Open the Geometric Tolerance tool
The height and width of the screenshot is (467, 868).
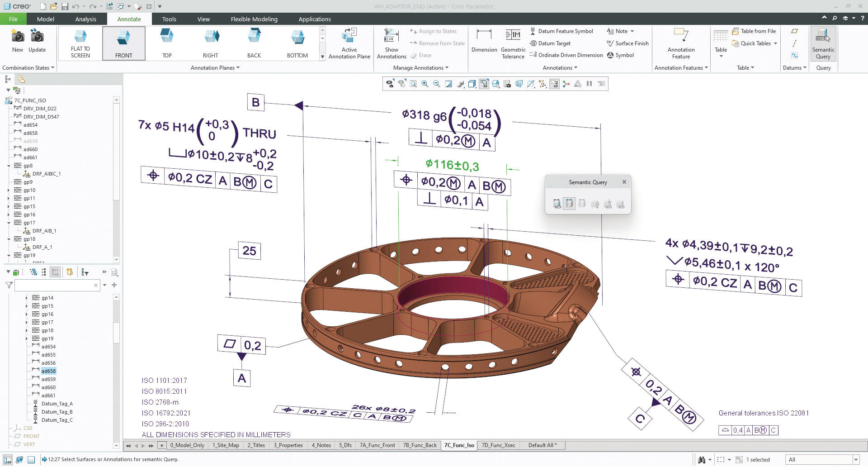(513, 43)
